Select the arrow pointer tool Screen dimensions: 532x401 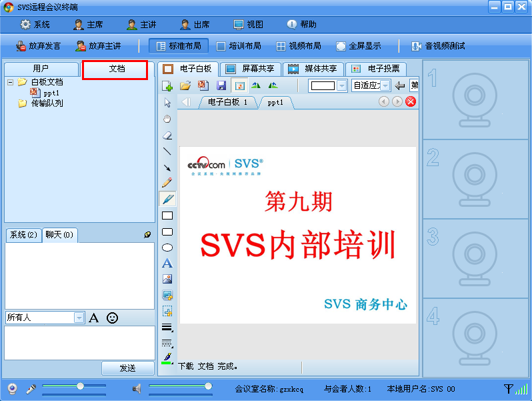[x=167, y=103]
